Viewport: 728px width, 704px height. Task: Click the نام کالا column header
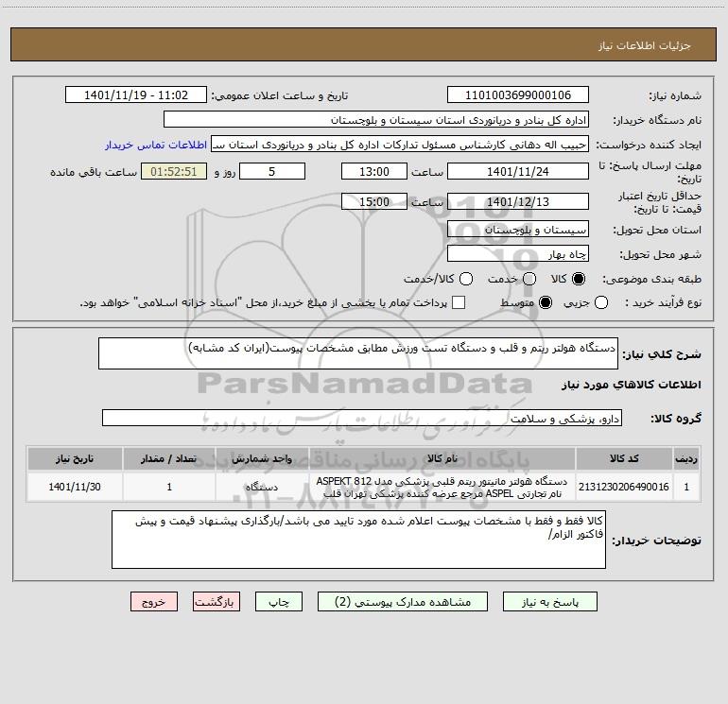[x=442, y=458]
